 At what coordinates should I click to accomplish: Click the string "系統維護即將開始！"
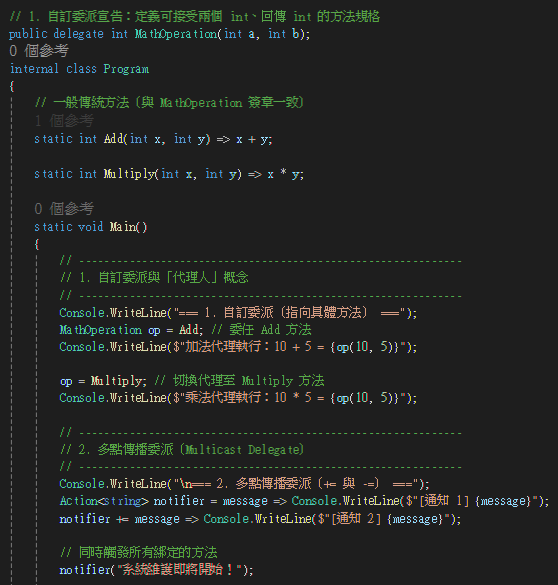tap(178, 570)
